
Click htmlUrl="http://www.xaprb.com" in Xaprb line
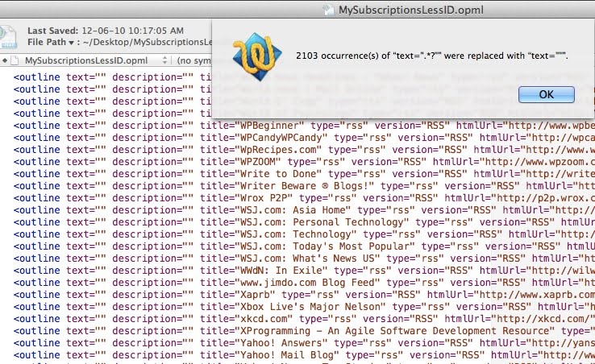coord(511,296)
